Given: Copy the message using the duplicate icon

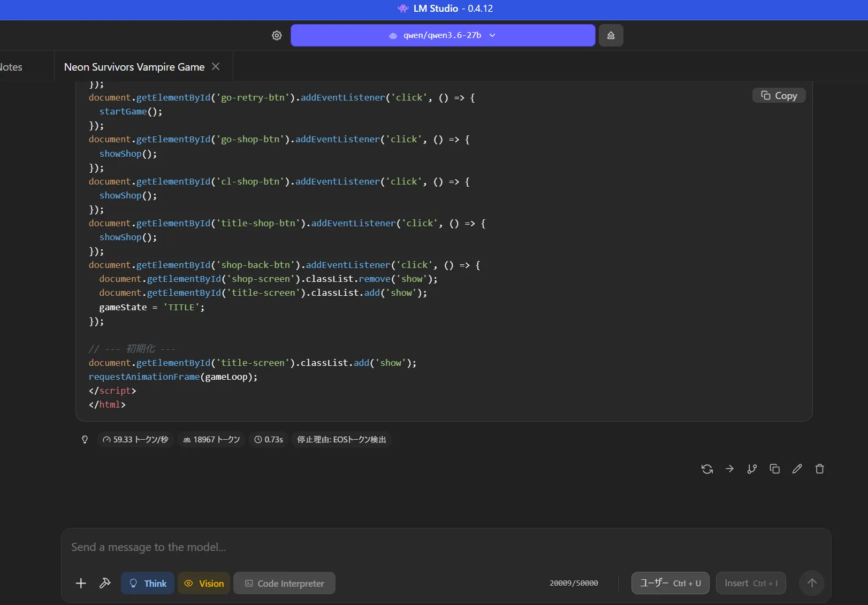Looking at the screenshot, I should pyautogui.click(x=774, y=469).
